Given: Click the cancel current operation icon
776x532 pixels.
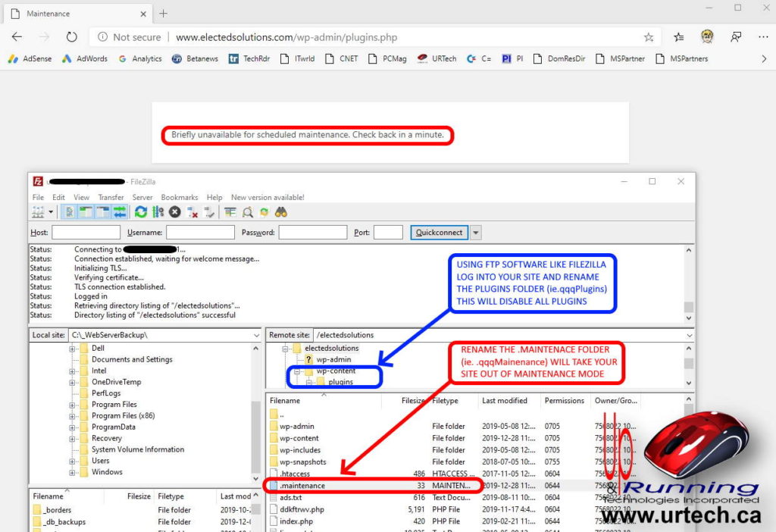Looking at the screenshot, I should [175, 212].
